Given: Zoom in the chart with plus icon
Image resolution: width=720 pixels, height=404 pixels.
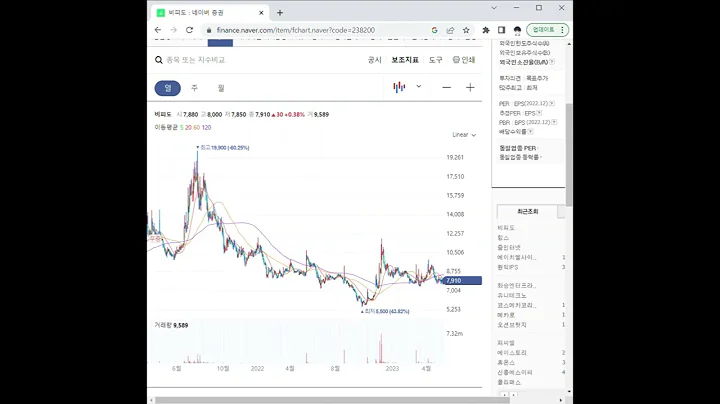Looking at the screenshot, I should tap(470, 87).
